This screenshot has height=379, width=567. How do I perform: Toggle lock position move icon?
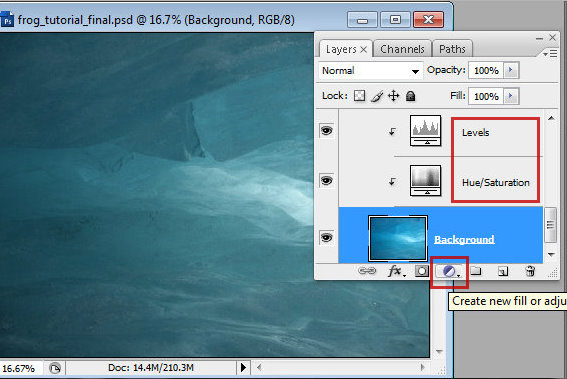393,96
